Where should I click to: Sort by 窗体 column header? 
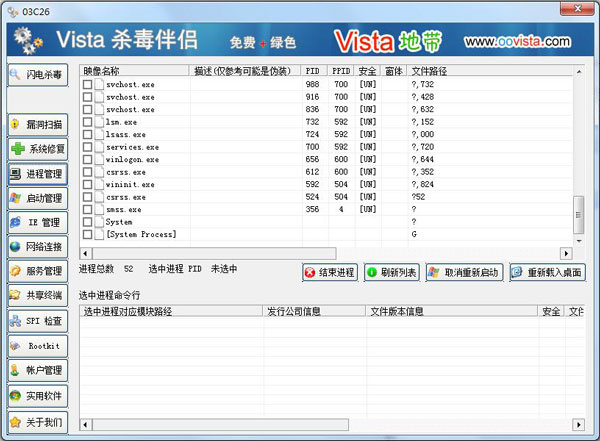click(x=394, y=71)
